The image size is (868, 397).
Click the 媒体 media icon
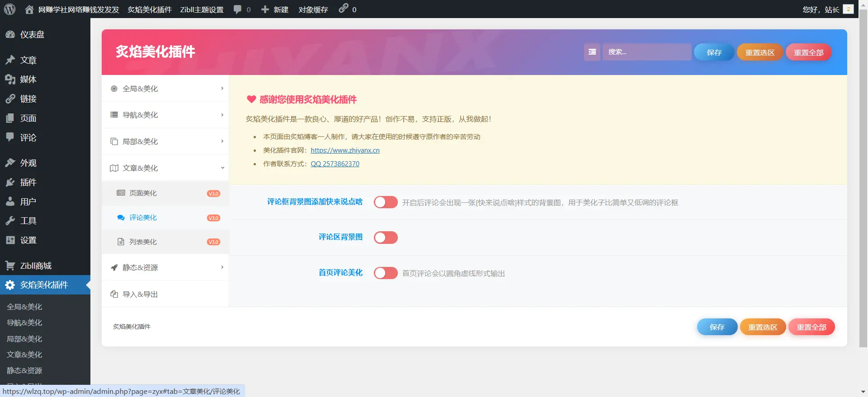point(10,79)
